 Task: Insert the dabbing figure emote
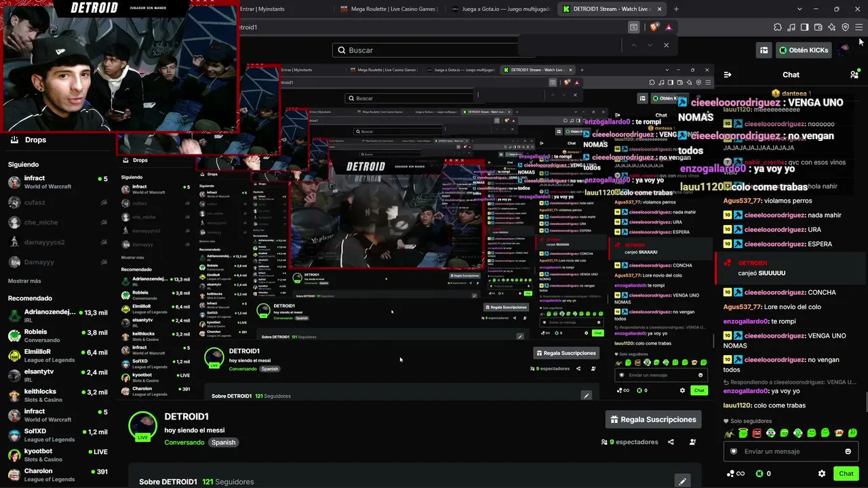pyautogui.click(x=729, y=433)
